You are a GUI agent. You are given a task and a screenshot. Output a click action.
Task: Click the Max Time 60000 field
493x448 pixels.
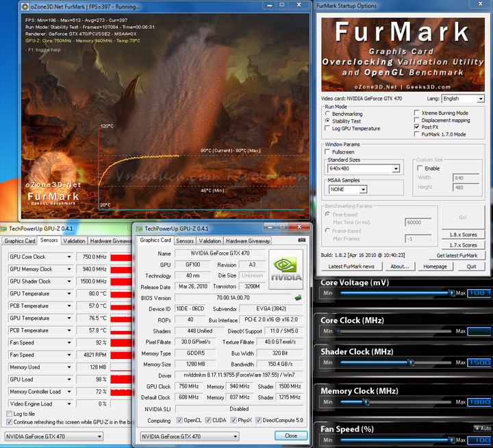click(418, 223)
